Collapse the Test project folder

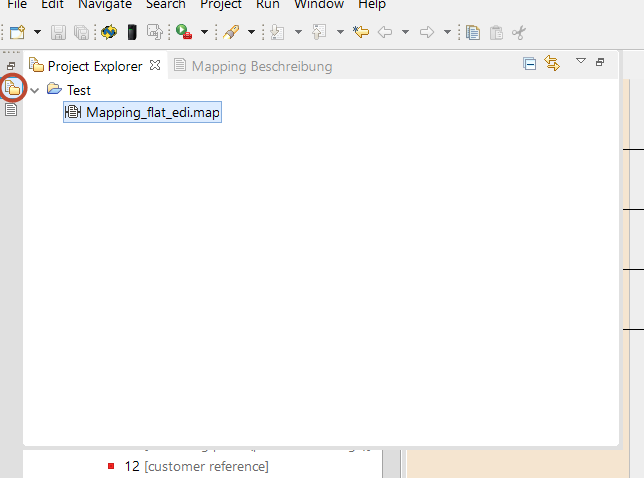(x=35, y=90)
